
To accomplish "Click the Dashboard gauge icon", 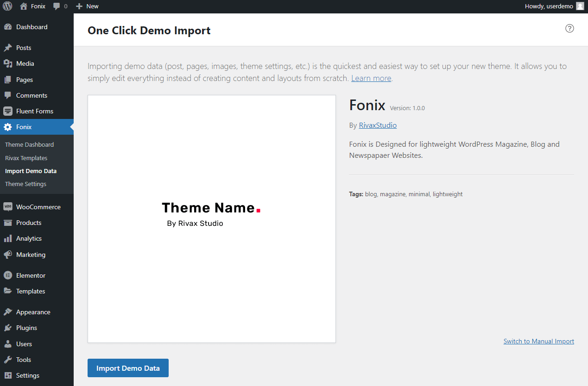I will point(8,27).
